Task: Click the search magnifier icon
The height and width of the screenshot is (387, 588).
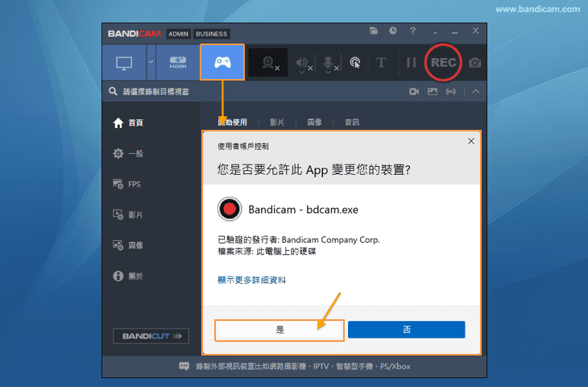Action: point(113,91)
